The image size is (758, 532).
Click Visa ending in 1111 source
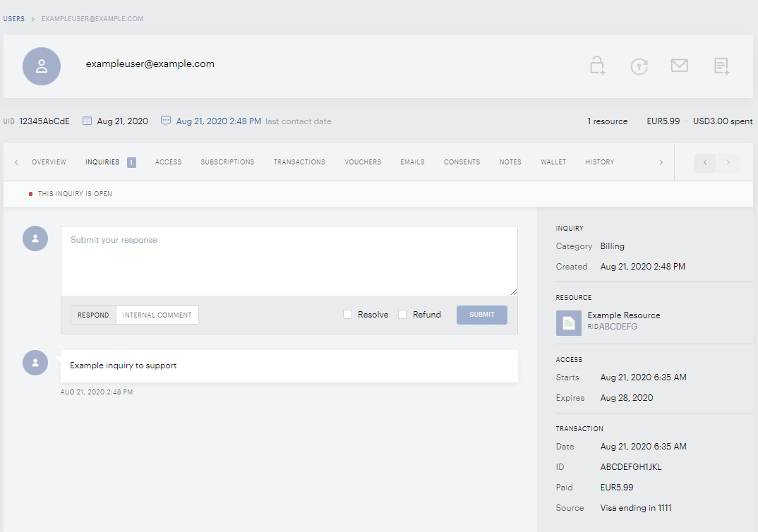636,508
